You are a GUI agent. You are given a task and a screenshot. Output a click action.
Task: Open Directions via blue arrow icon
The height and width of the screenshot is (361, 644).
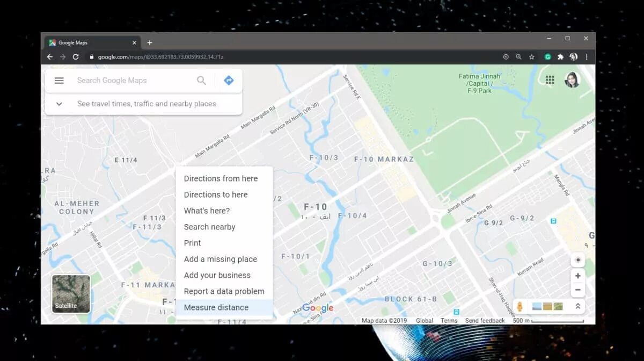point(229,81)
